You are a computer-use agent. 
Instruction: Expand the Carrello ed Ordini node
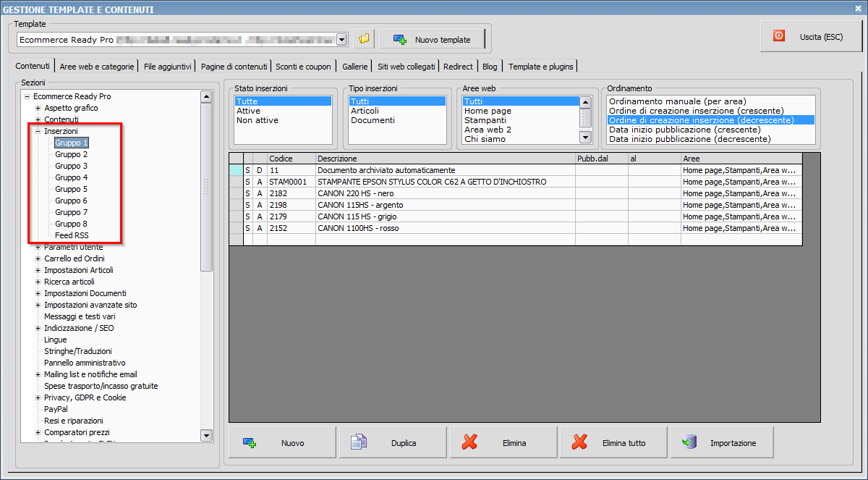38,258
